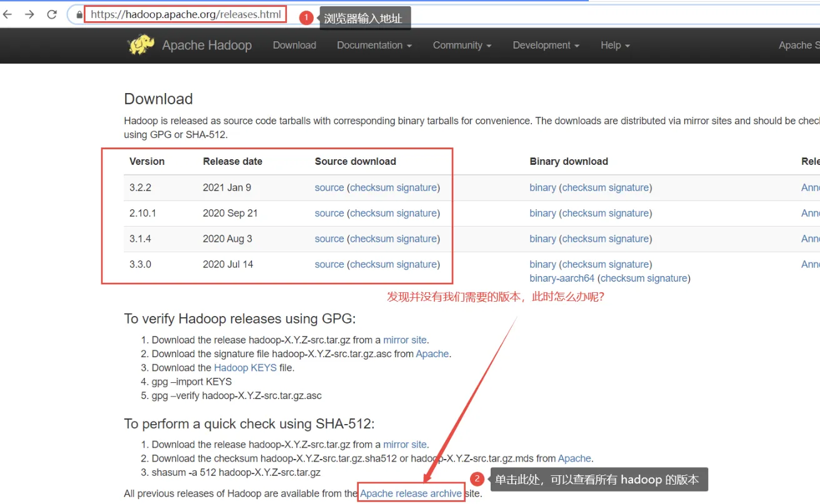Download source for version 3.3.0
This screenshot has height=504, width=820.
click(329, 264)
